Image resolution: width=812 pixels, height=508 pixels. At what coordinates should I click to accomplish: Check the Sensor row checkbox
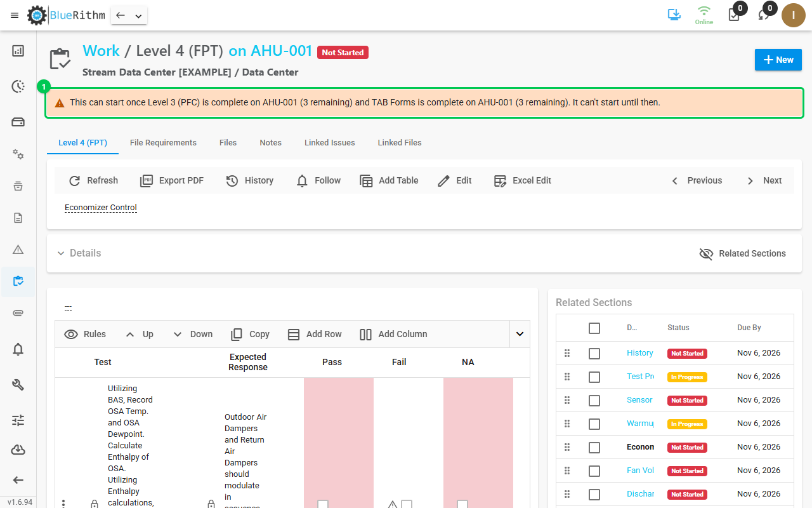(594, 401)
